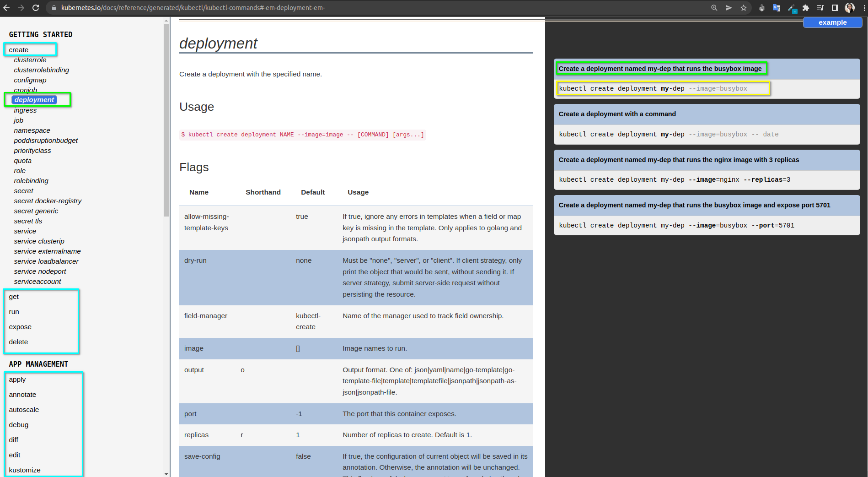Open the Chrome profile avatar
Viewport: 868px width, 477px height.
click(x=850, y=8)
